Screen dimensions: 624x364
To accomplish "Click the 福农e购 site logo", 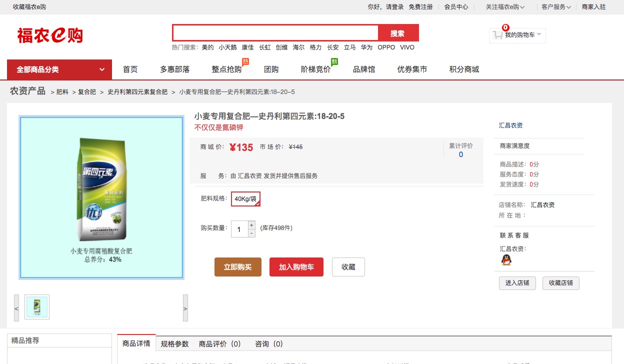I will [50, 35].
